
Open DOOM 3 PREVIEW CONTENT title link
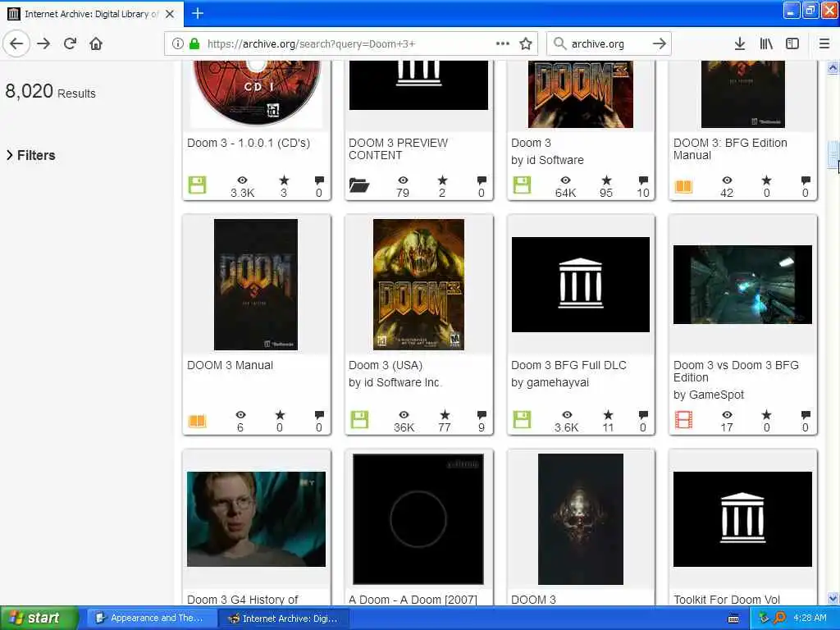tap(398, 149)
